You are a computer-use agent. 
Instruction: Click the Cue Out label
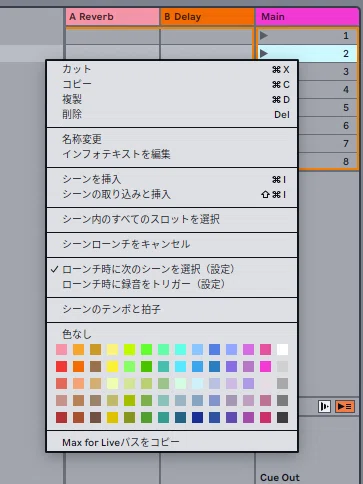[280, 477]
